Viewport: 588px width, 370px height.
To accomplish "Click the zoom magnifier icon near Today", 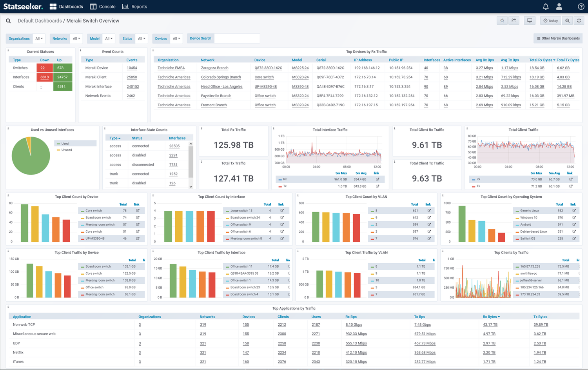I will (567, 20).
